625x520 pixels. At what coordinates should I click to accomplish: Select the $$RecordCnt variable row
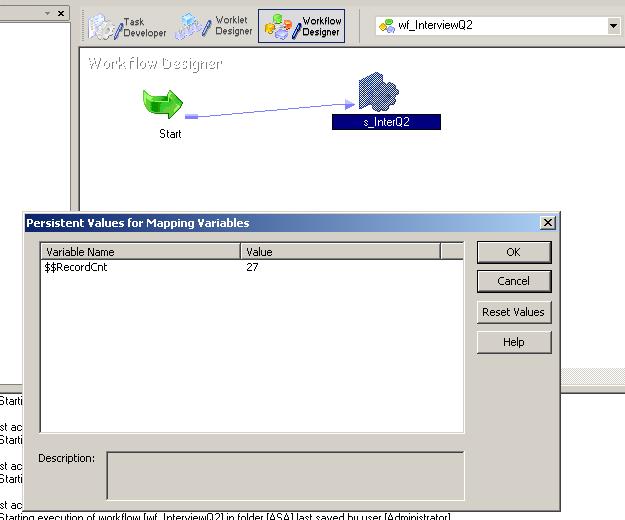point(252,267)
